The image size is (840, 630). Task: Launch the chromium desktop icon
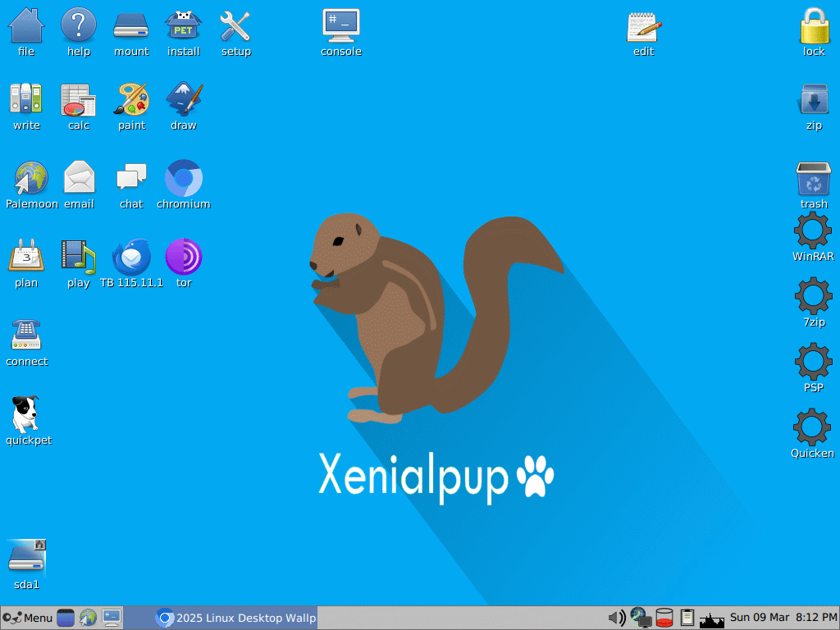(x=183, y=178)
